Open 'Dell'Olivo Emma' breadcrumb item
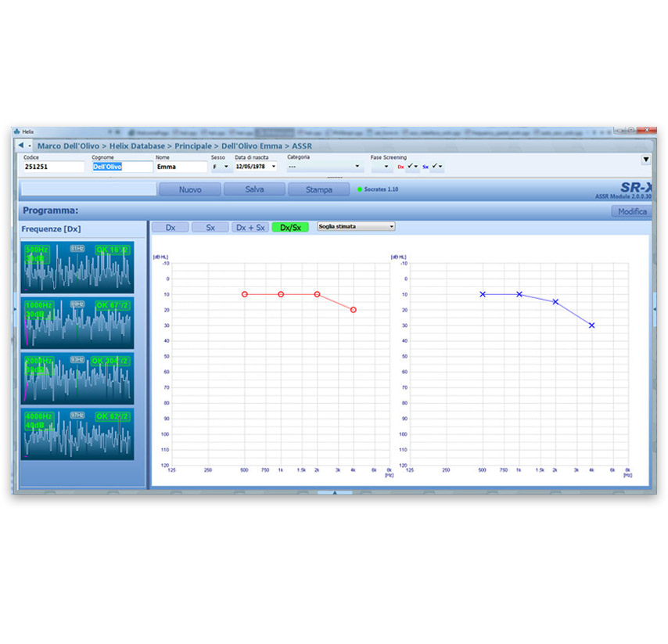The image size is (668, 644). tap(251, 146)
